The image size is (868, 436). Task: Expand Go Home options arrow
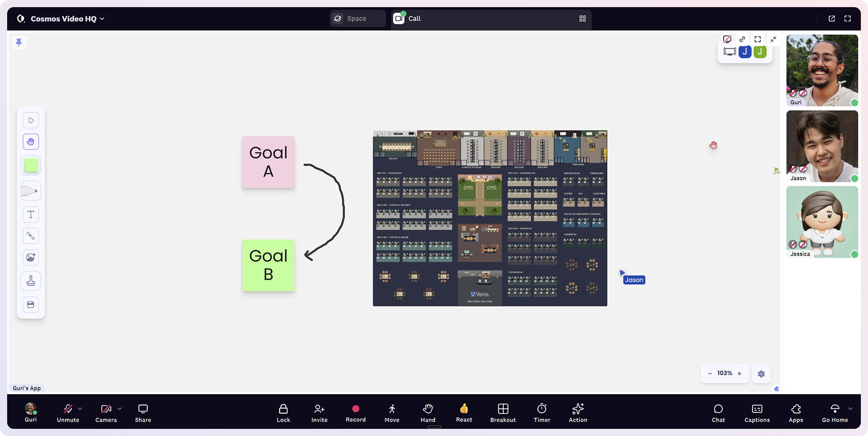point(851,408)
